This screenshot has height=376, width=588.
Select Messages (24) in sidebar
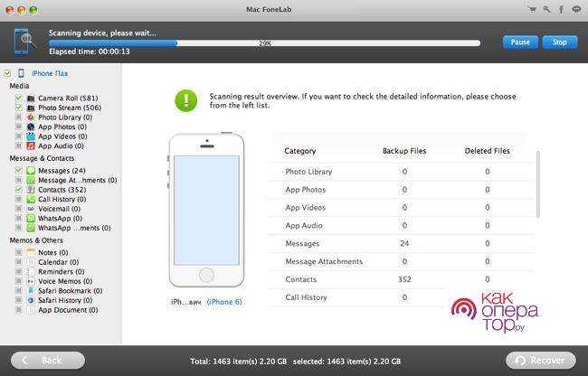62,171
